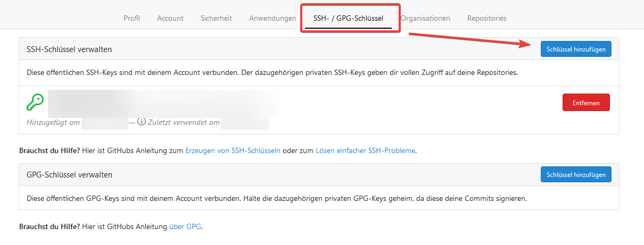The height and width of the screenshot is (245, 644).
Task: Click the Hinzugefügt am text
Action: click(x=53, y=123)
